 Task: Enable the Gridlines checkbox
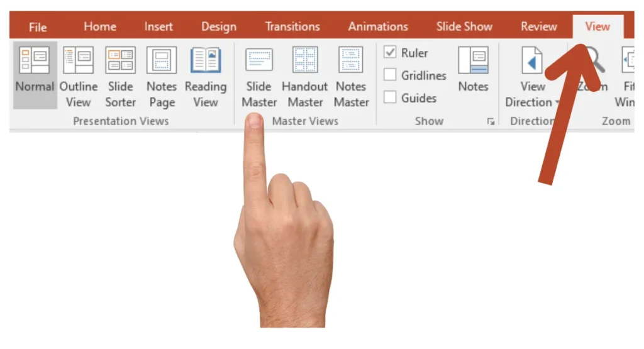point(390,75)
